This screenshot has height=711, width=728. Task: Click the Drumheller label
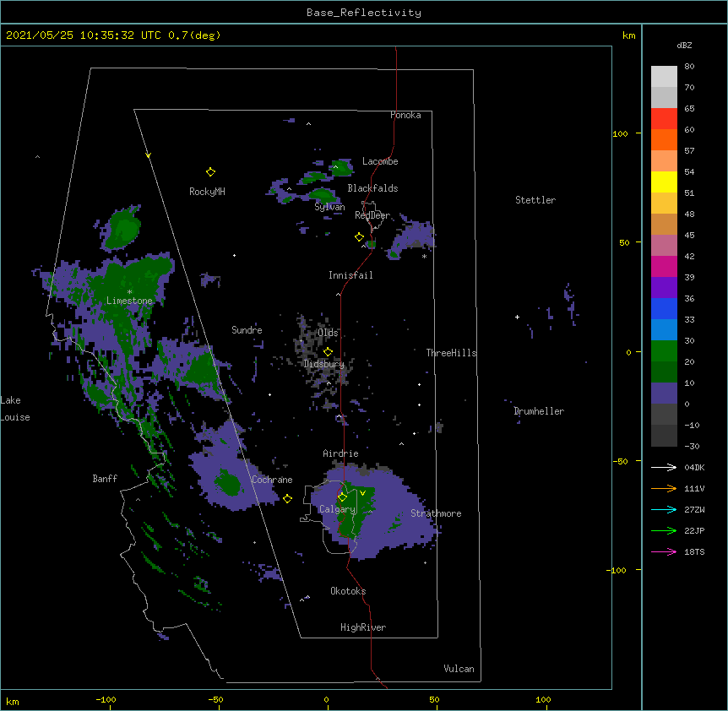tap(539, 411)
